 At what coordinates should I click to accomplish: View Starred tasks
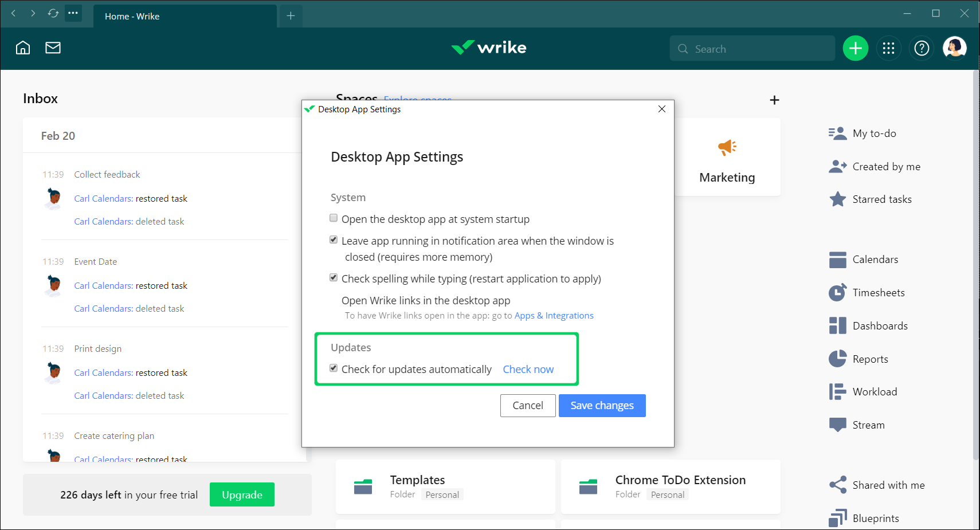pyautogui.click(x=882, y=199)
